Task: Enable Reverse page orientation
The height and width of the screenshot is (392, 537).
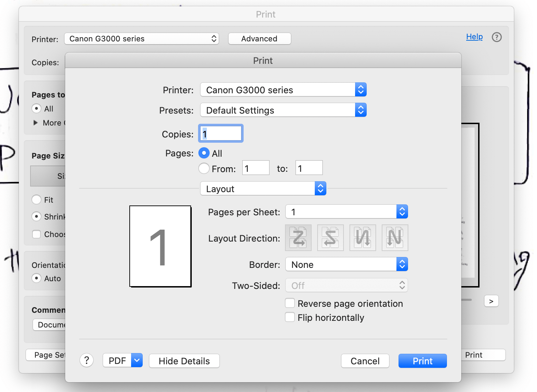Action: pos(290,303)
